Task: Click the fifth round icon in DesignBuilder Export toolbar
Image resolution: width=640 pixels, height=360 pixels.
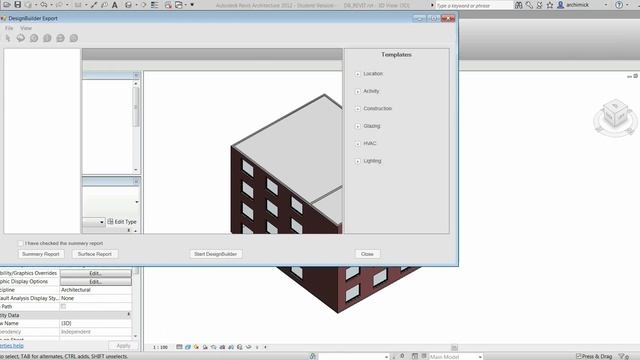Action: pyautogui.click(x=60, y=38)
